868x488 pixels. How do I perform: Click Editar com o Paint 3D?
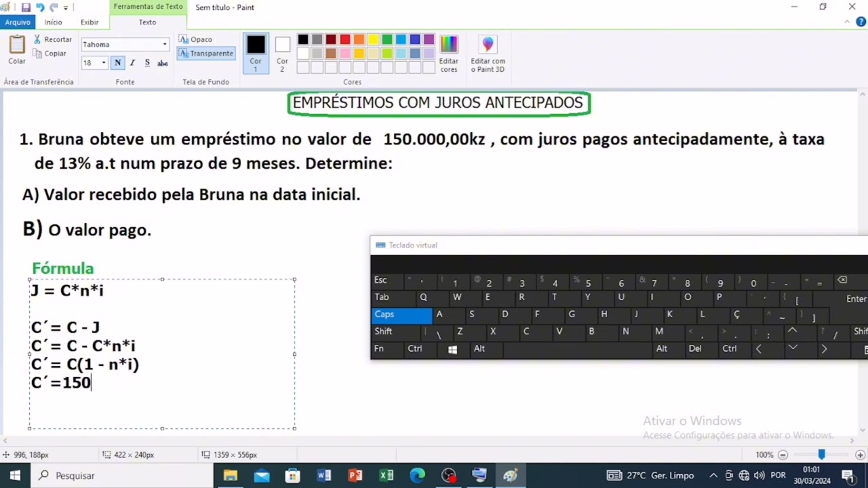(x=488, y=53)
